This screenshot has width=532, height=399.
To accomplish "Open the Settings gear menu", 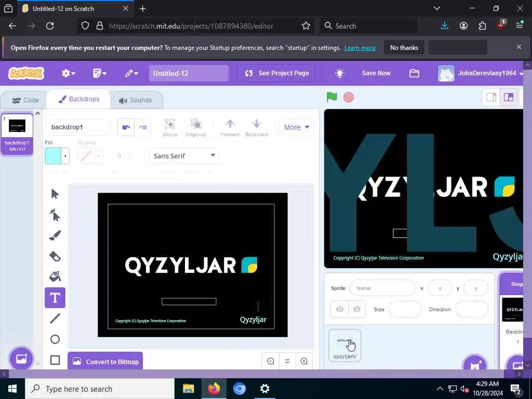I will (68, 73).
